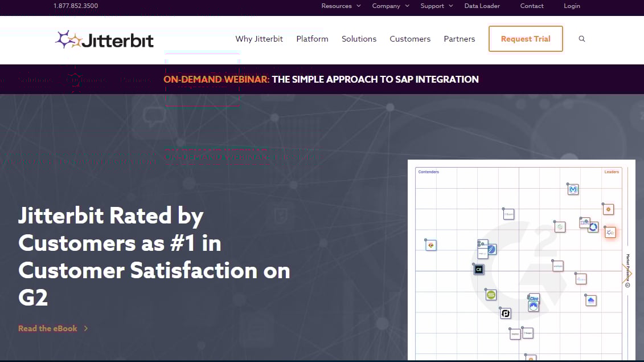Click the orange diamond logo in Contenders area
644x362 pixels.
[x=431, y=245]
